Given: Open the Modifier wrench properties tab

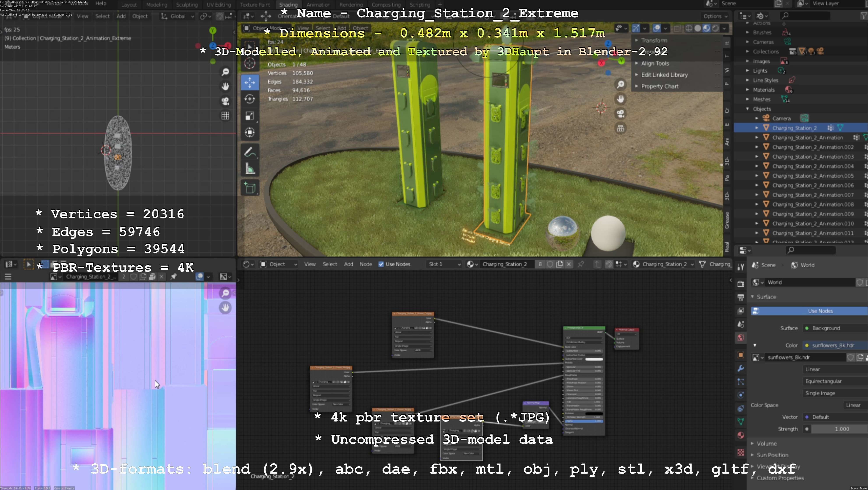Looking at the screenshot, I should click(741, 368).
